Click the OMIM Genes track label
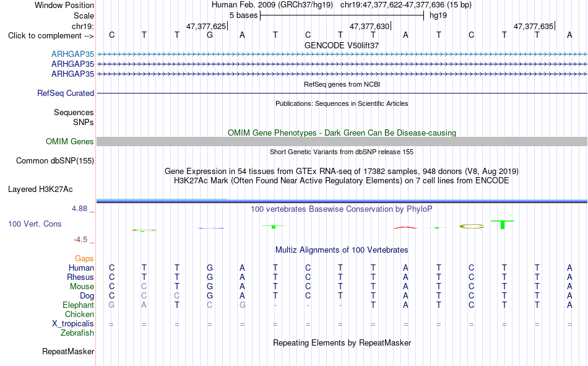 pyautogui.click(x=70, y=142)
